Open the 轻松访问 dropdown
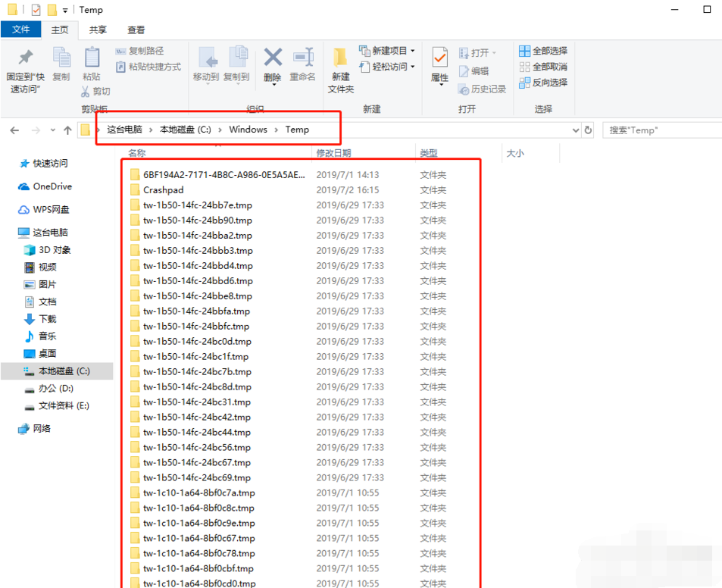 (x=411, y=66)
